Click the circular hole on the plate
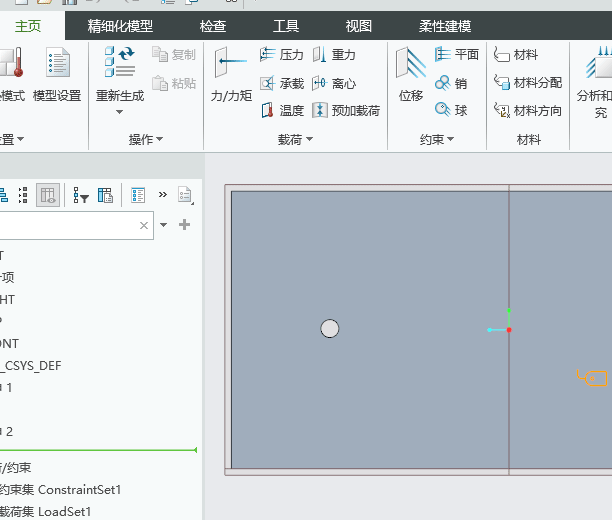Viewport: 612px width, 520px height. coord(330,329)
